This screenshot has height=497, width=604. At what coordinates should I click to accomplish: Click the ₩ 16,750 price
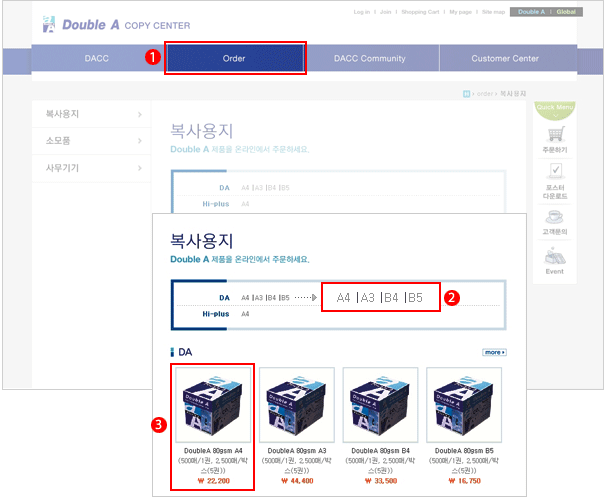tap(464, 481)
